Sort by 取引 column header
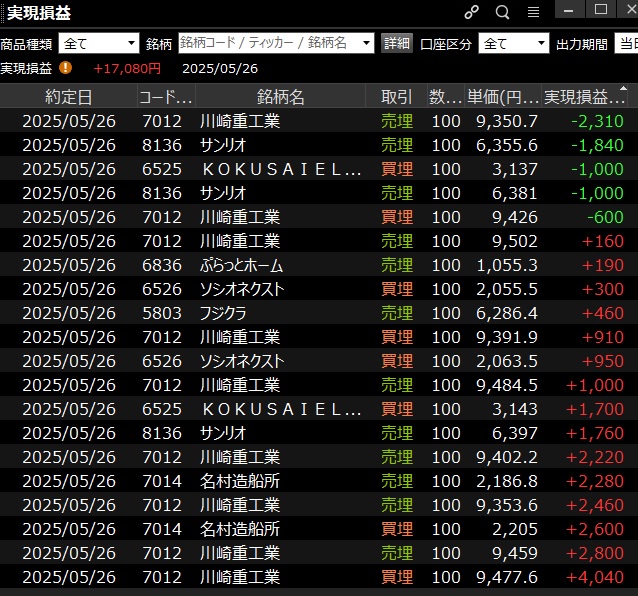Viewport: 638px width, 596px height. click(396, 97)
